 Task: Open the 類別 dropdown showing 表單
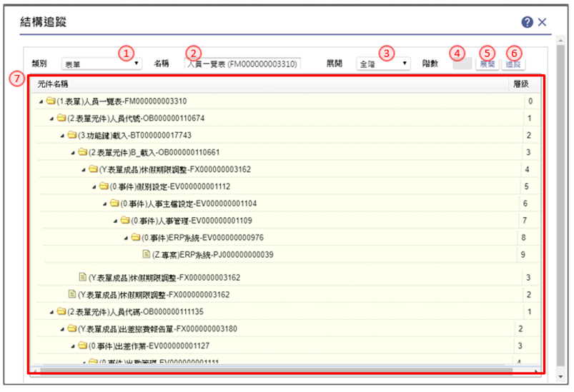tap(102, 64)
